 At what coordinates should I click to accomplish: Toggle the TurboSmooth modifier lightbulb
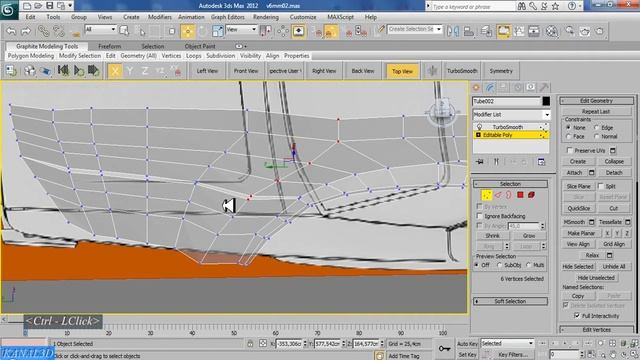[x=479, y=127]
